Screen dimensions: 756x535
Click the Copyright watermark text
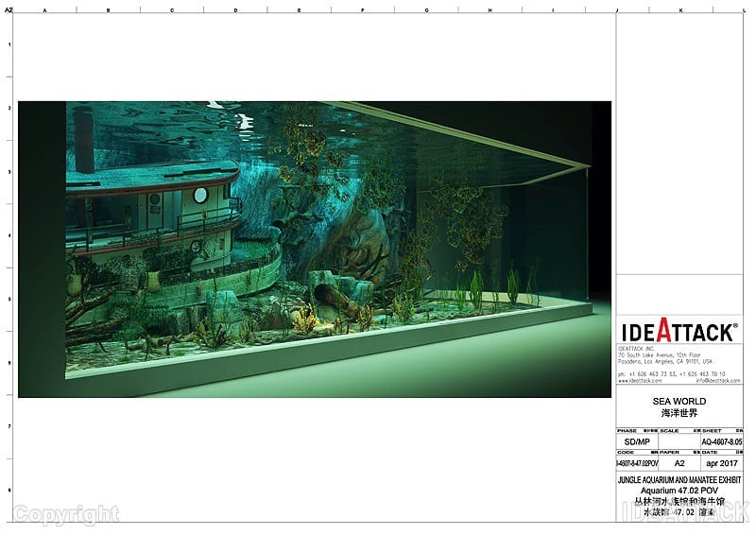pos(66,515)
